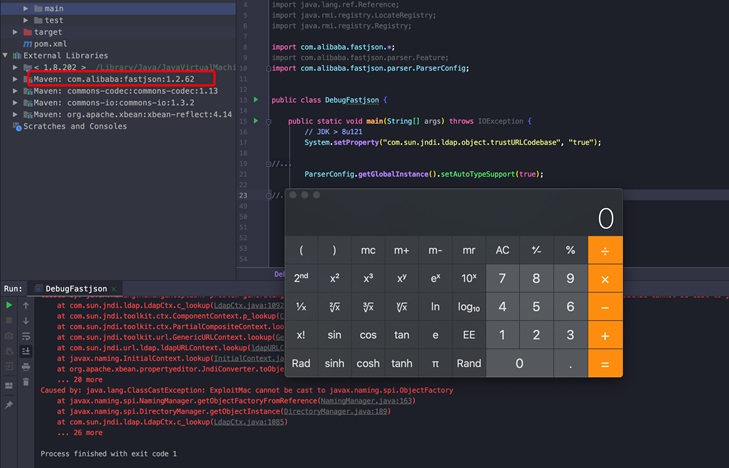This screenshot has width=729, height=468.
Task: Click the print console icon
Action: point(26,367)
